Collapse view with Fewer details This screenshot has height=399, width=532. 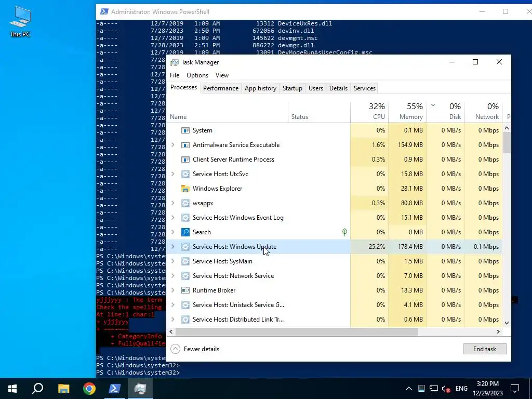(195, 349)
